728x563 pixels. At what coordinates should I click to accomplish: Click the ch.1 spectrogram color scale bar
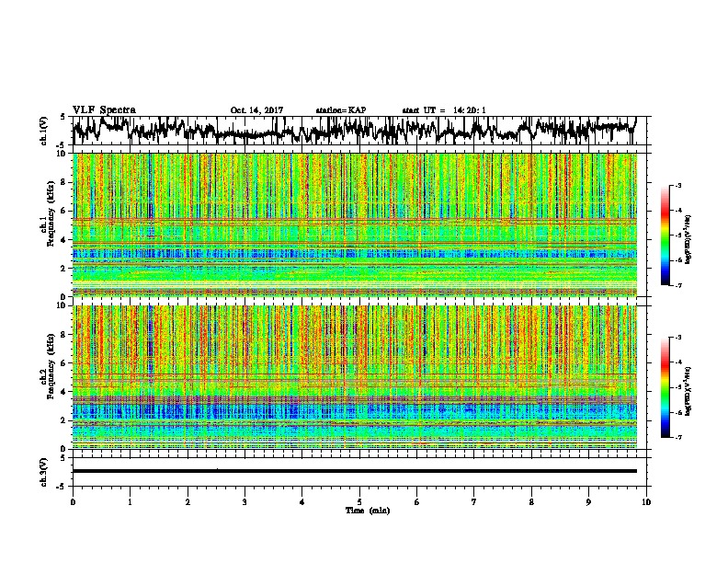(665, 236)
